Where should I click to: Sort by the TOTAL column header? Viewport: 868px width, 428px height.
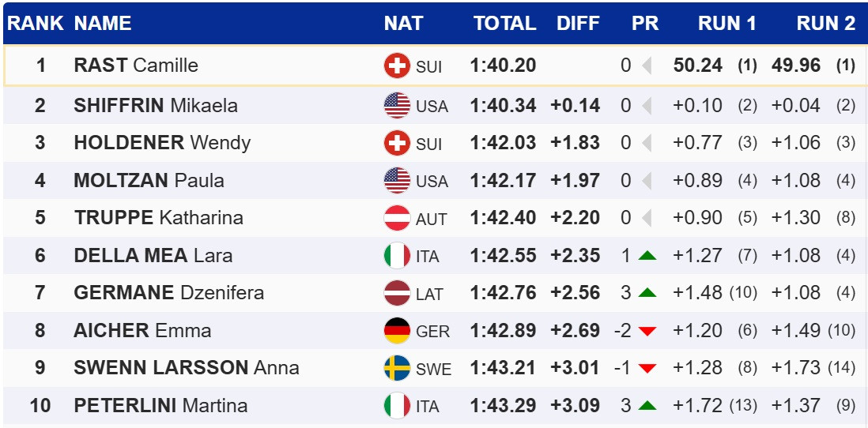(x=504, y=24)
